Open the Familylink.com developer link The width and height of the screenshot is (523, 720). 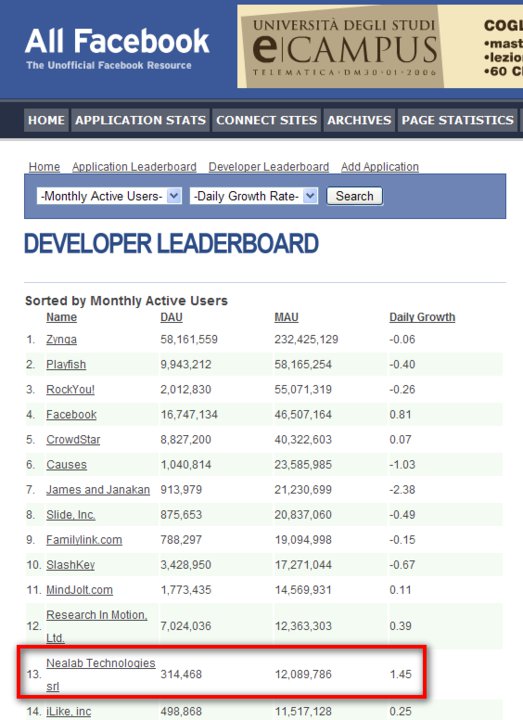tap(84, 540)
